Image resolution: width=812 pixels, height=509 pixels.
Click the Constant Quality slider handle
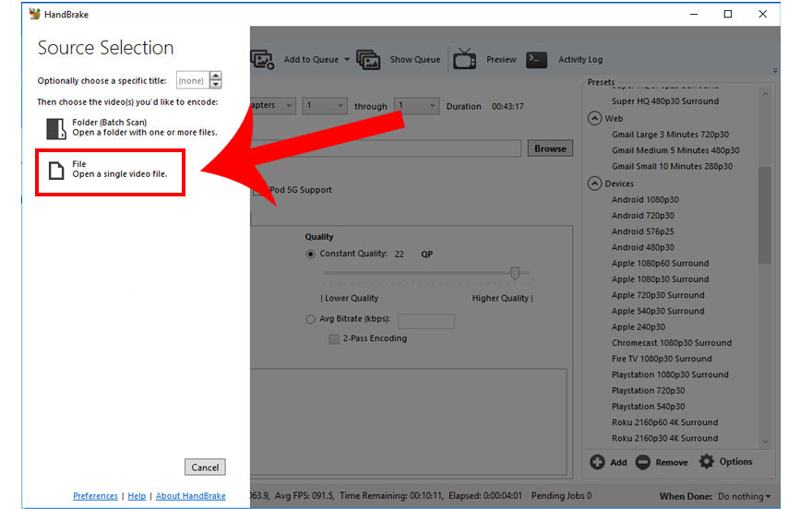coord(515,273)
